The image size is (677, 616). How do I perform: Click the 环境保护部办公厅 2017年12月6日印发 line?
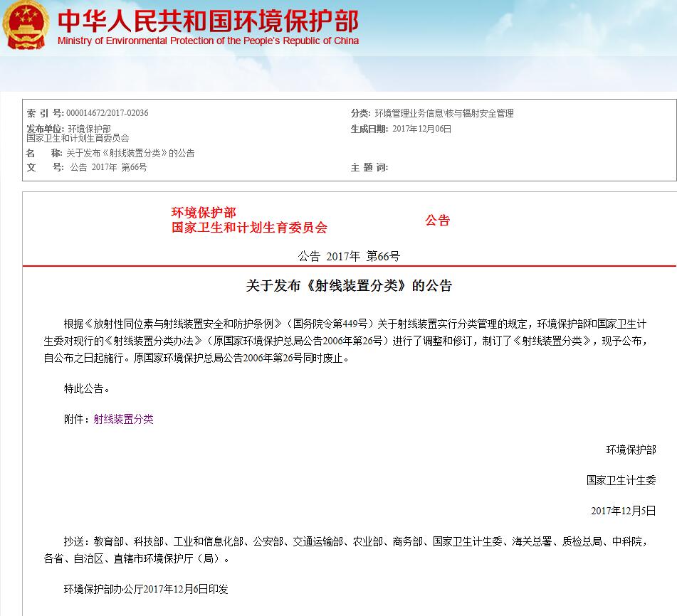coord(146,589)
